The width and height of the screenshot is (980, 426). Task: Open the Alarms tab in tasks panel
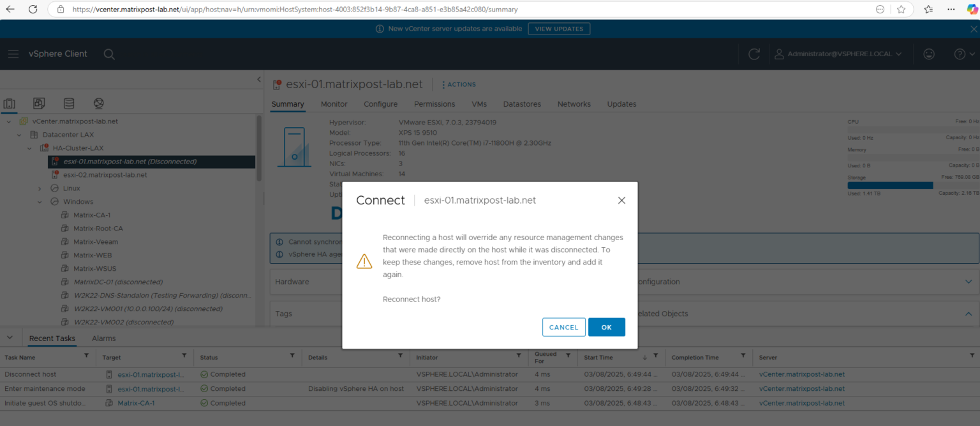pyautogui.click(x=103, y=338)
